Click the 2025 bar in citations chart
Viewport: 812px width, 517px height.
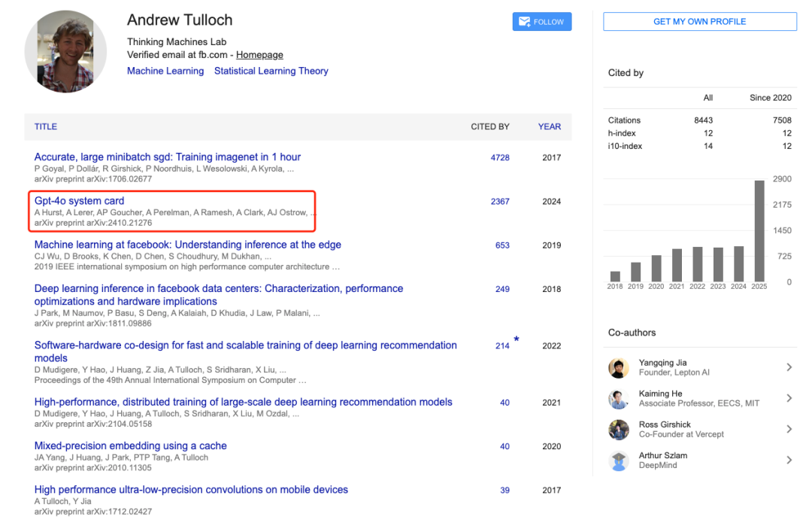759,231
